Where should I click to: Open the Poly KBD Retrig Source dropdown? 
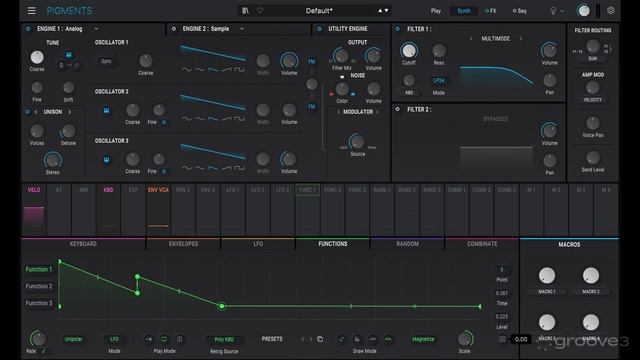coord(224,340)
